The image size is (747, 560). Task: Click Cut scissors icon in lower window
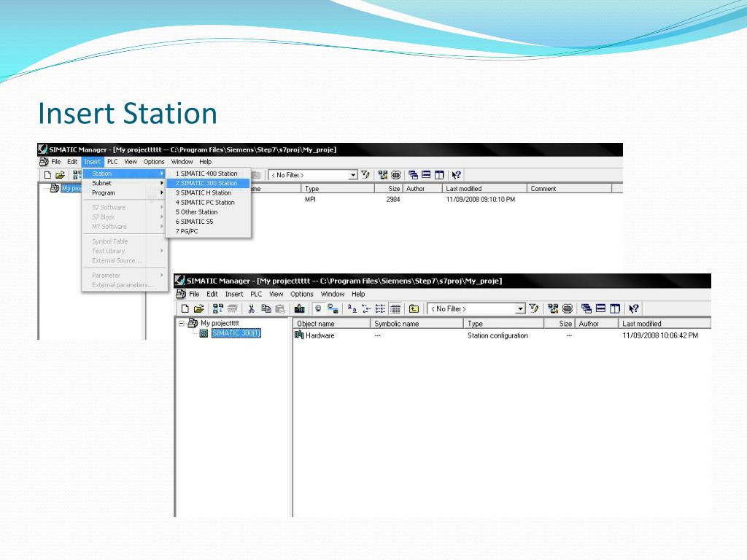pos(251,308)
